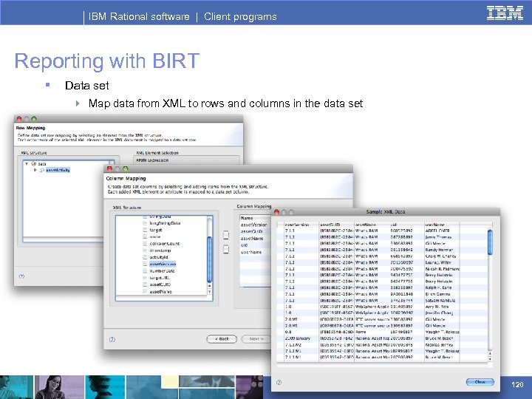Select collisionCount in the XML structure list
Viewport: 532px width, 399px height.
165,244
